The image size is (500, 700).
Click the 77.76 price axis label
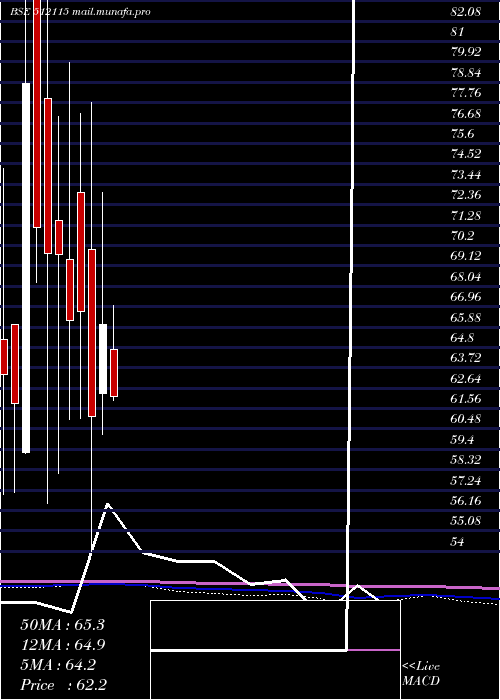[466, 93]
